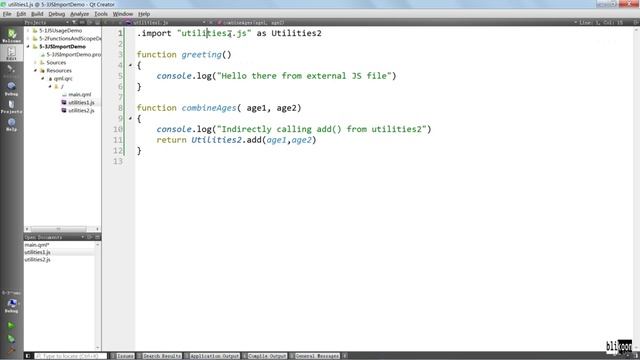Open the Edit menu
640x360 pixels.
pyautogui.click(x=21, y=14)
